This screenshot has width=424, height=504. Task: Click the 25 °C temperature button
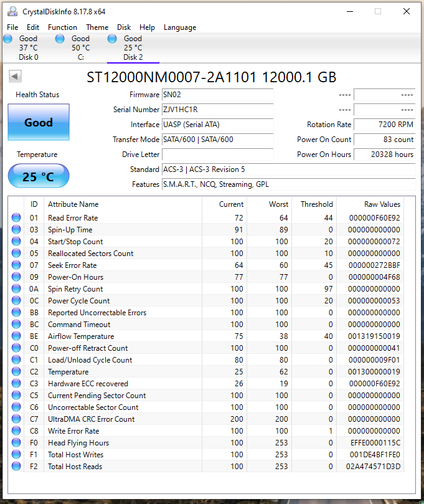coord(39,176)
